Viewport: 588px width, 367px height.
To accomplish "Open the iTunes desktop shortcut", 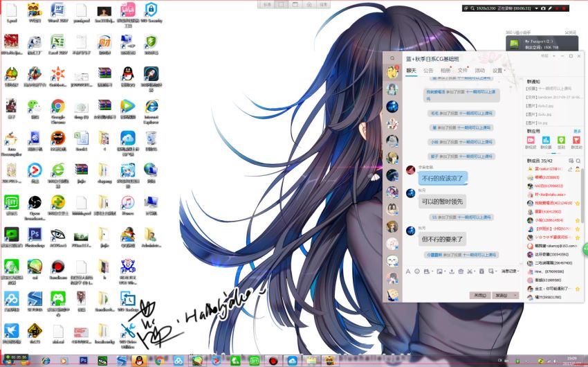I will (128, 205).
